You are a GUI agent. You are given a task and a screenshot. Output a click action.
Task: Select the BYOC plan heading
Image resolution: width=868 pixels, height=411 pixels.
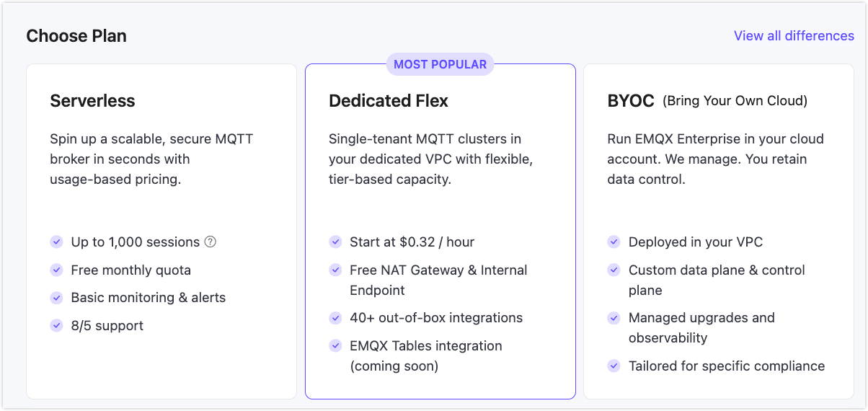[631, 101]
